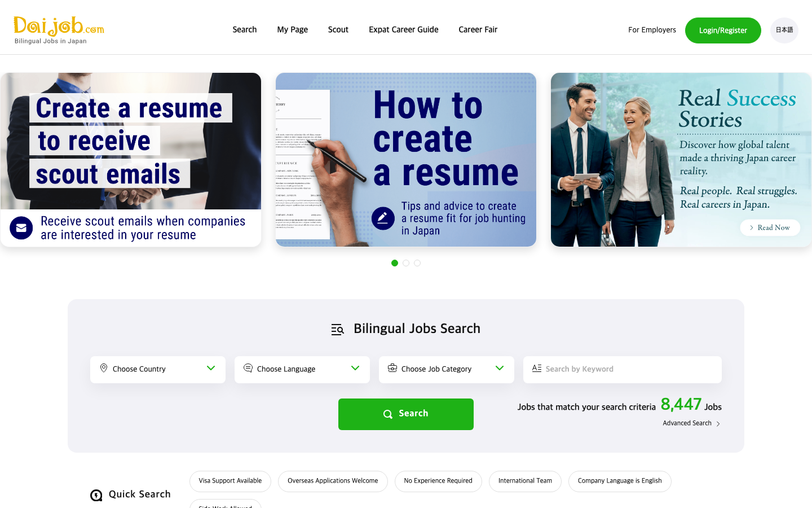The width and height of the screenshot is (812, 508).
Task: Click the keyword text icon in search field
Action: pos(537,368)
